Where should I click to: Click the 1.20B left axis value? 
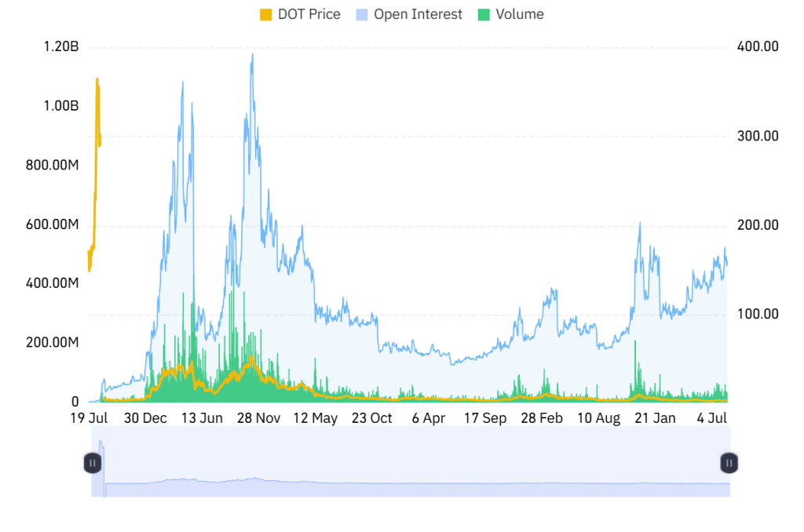tap(61, 46)
